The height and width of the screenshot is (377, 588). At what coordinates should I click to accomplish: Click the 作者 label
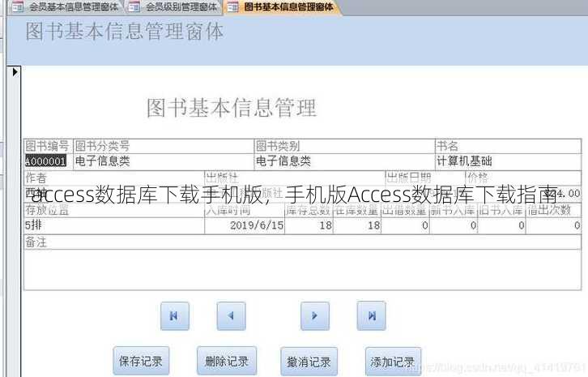click(x=36, y=178)
